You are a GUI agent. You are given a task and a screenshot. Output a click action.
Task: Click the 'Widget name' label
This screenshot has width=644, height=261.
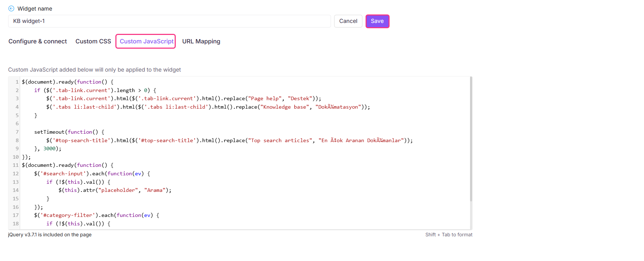point(35,8)
